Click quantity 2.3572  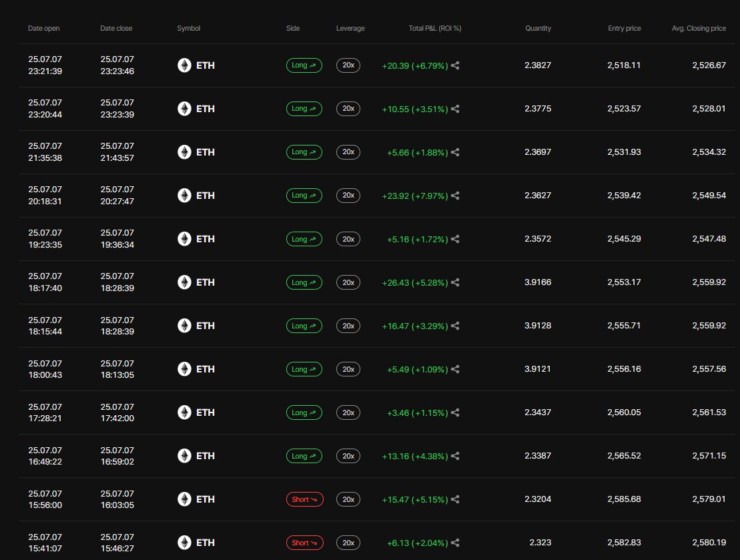538,239
